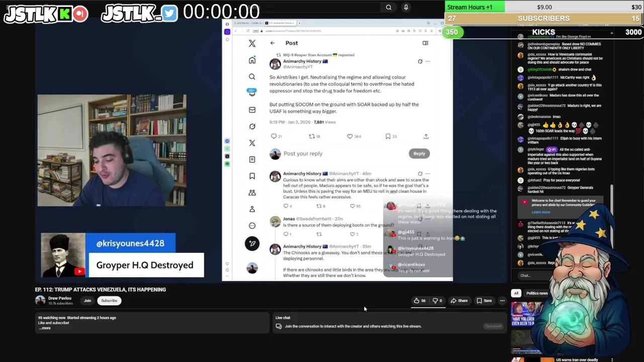Click the Share button under video

click(x=459, y=301)
